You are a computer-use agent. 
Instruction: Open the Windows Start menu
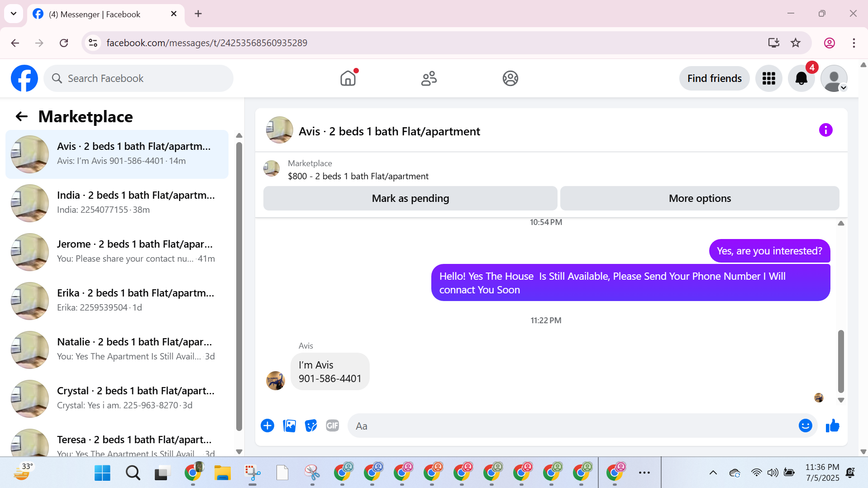pos(102,473)
